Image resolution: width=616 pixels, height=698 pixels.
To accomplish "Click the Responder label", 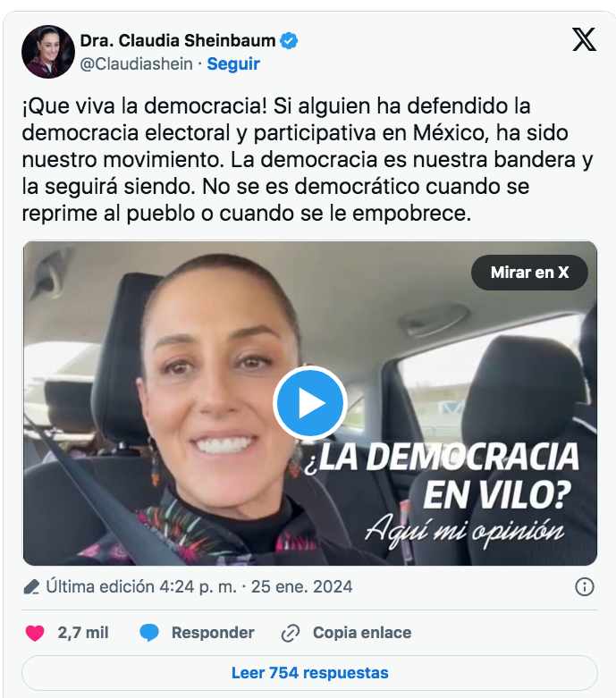I will (x=213, y=633).
